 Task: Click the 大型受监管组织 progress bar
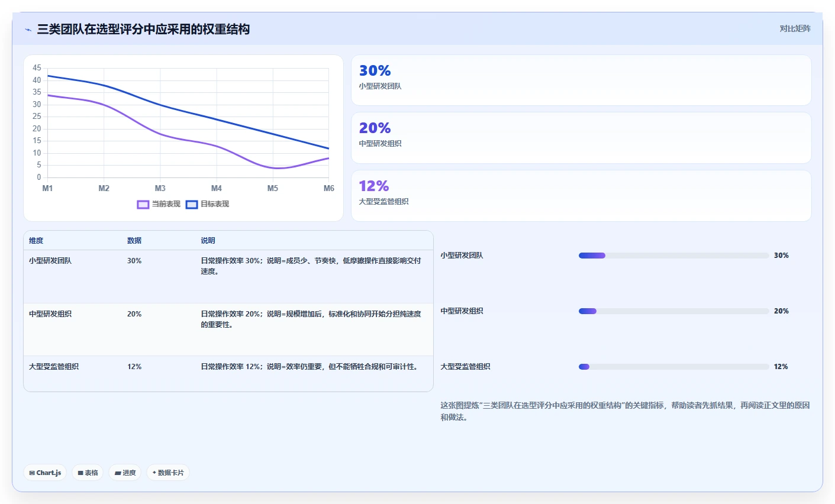[x=674, y=367]
